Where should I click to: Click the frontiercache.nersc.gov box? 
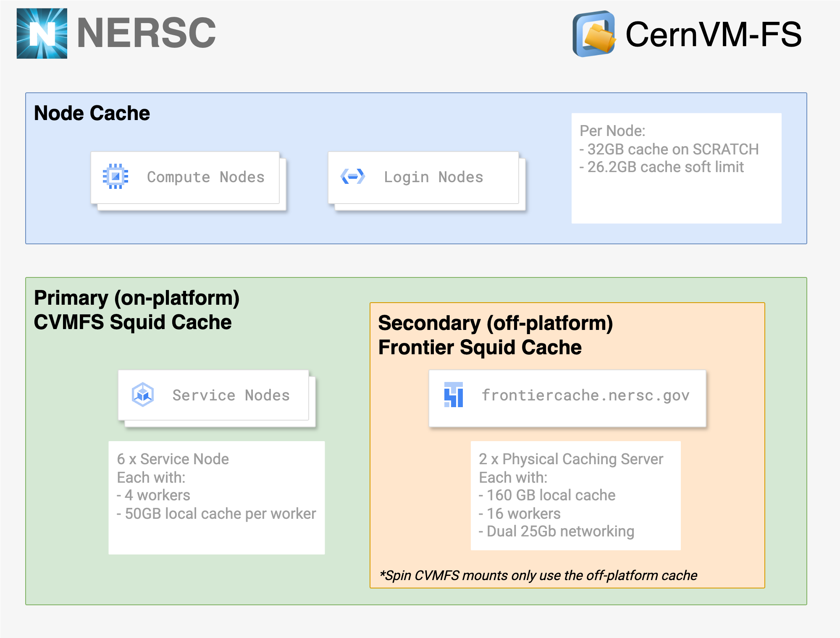(567, 398)
